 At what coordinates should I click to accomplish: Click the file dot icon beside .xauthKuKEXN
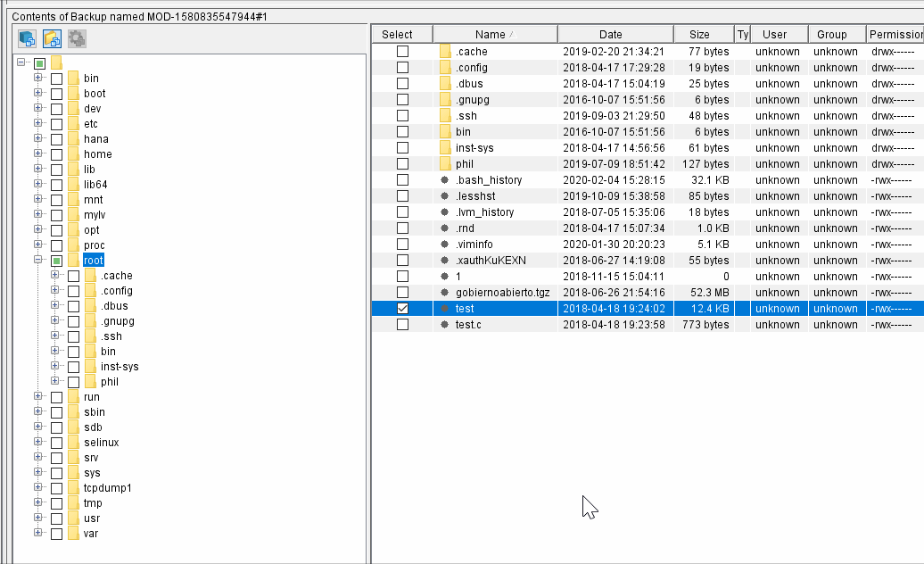(x=445, y=260)
